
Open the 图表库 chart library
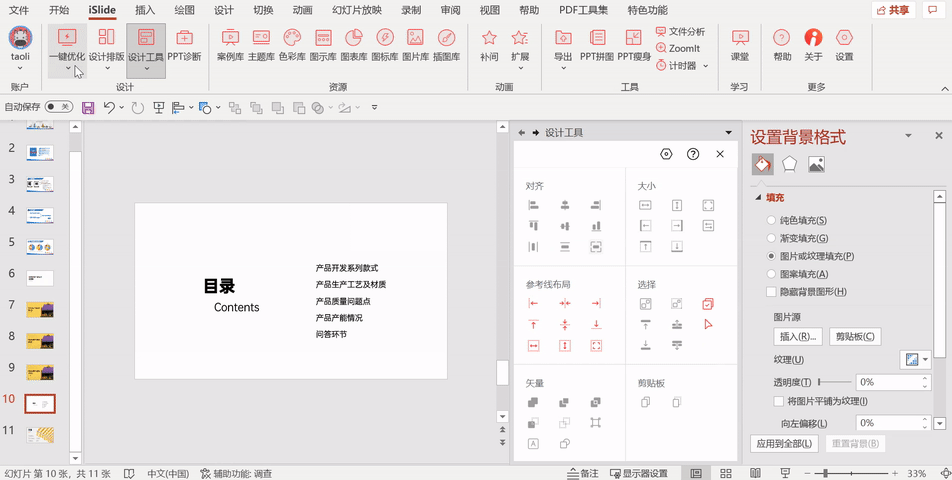354,45
